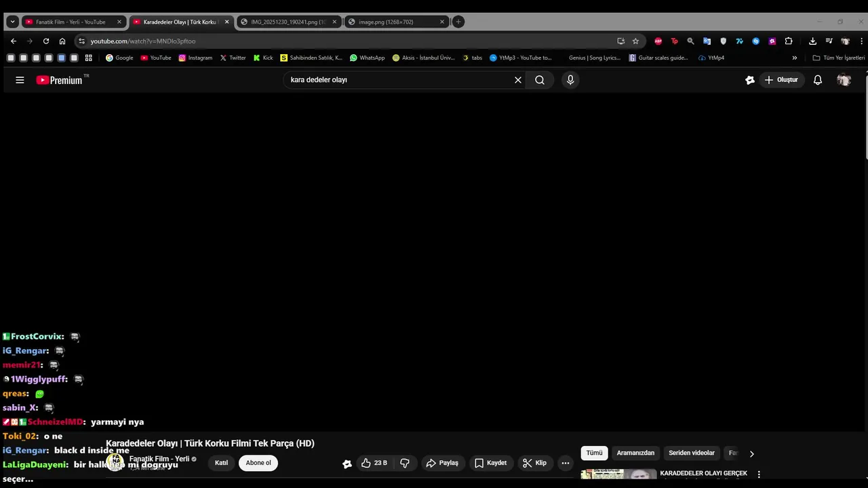Show more bookmarks with double chevron
The width and height of the screenshot is (868, 488).
(795, 58)
